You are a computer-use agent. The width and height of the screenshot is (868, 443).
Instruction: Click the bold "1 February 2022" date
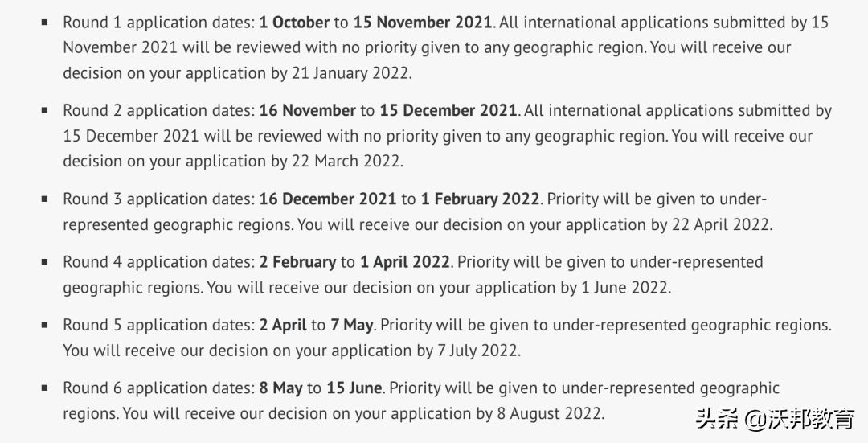(481, 199)
